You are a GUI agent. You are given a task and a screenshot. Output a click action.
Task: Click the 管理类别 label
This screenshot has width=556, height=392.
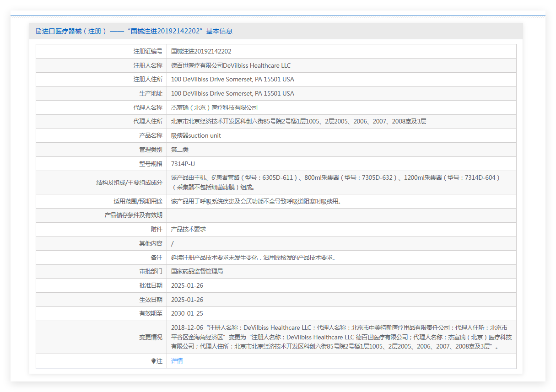click(x=151, y=150)
